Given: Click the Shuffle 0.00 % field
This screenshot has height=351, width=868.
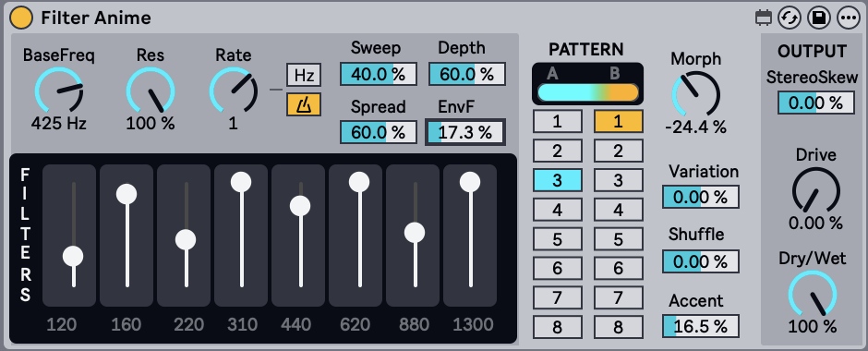Looking at the screenshot, I should click(x=701, y=261).
